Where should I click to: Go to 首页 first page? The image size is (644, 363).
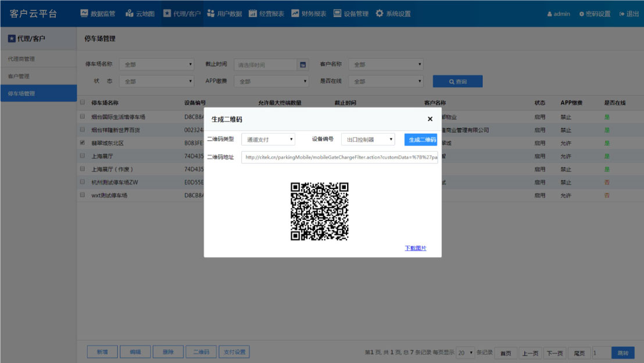click(x=506, y=353)
